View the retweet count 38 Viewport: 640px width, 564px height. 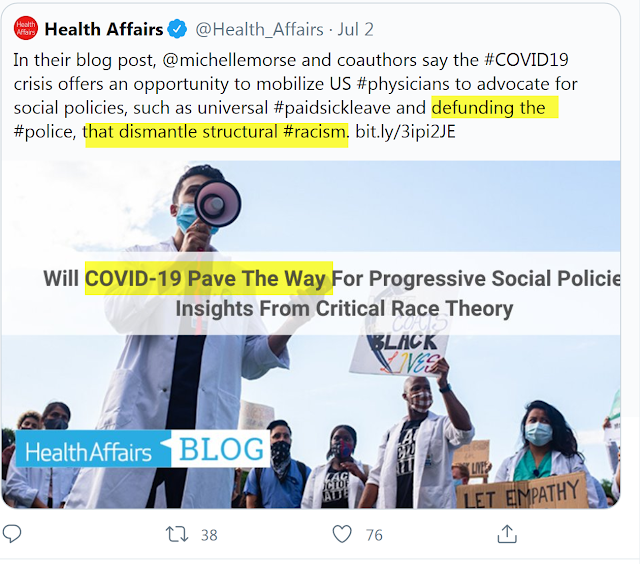209,535
